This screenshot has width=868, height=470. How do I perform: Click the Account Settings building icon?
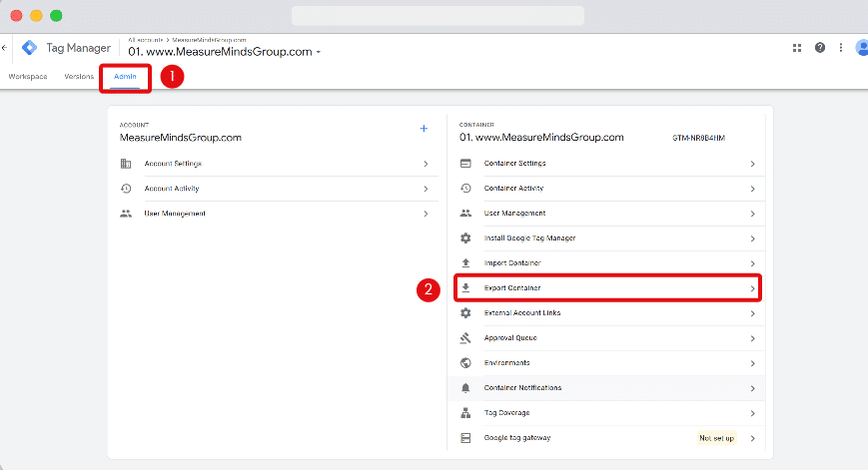(126, 164)
